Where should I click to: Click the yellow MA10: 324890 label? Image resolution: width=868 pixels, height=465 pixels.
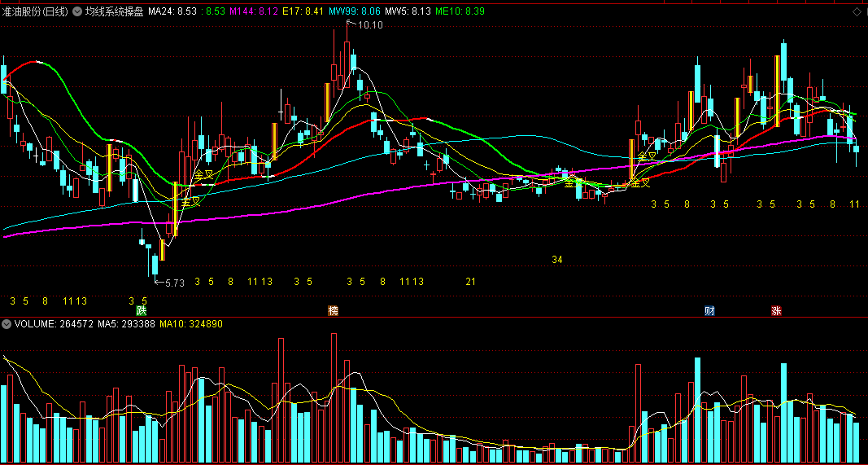(191, 323)
